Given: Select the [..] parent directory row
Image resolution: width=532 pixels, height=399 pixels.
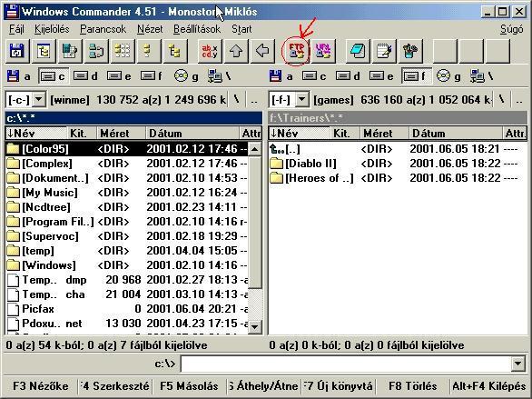Looking at the screenshot, I should pos(397,149).
